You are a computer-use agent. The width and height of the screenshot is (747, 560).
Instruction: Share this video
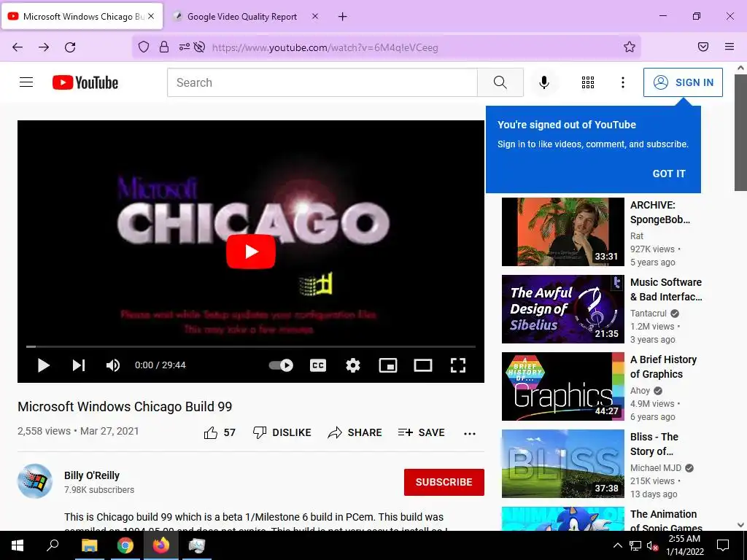pyautogui.click(x=355, y=432)
